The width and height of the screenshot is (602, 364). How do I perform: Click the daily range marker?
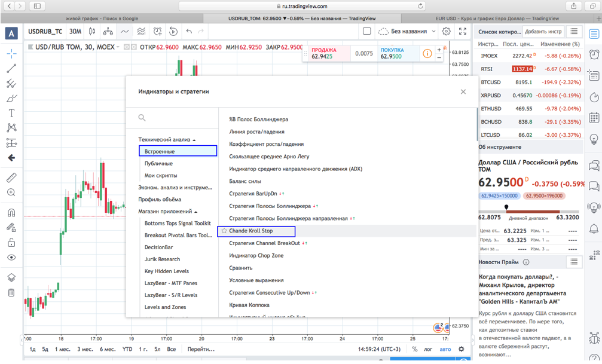[x=506, y=207]
